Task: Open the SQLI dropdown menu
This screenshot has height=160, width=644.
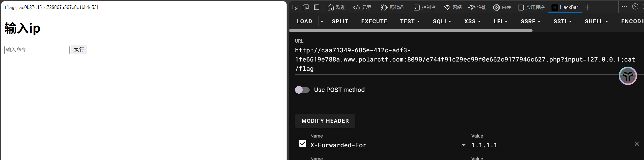Action: (x=442, y=21)
